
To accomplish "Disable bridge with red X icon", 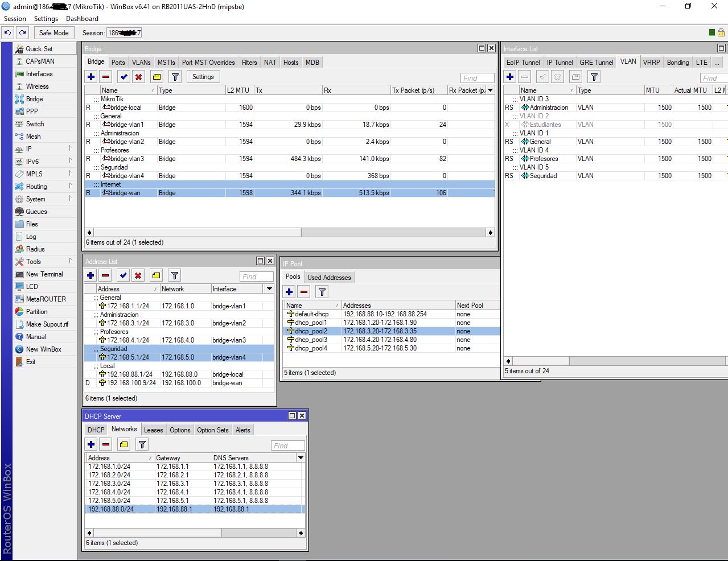I will (138, 77).
